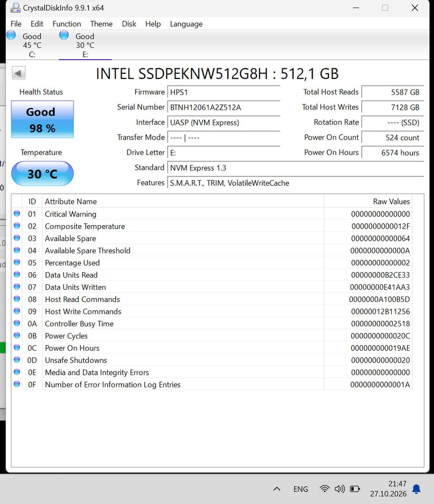Viewport: 434px width, 504px height.
Task: Open the Disk menu
Action: point(129,24)
